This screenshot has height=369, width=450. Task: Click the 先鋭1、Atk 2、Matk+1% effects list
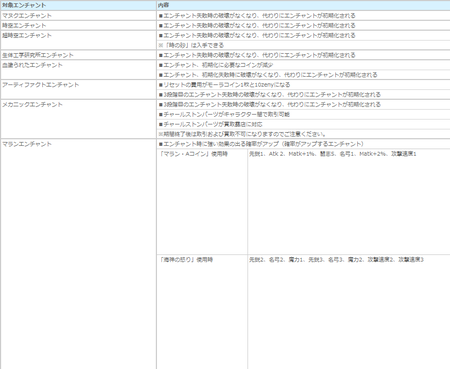(333, 154)
